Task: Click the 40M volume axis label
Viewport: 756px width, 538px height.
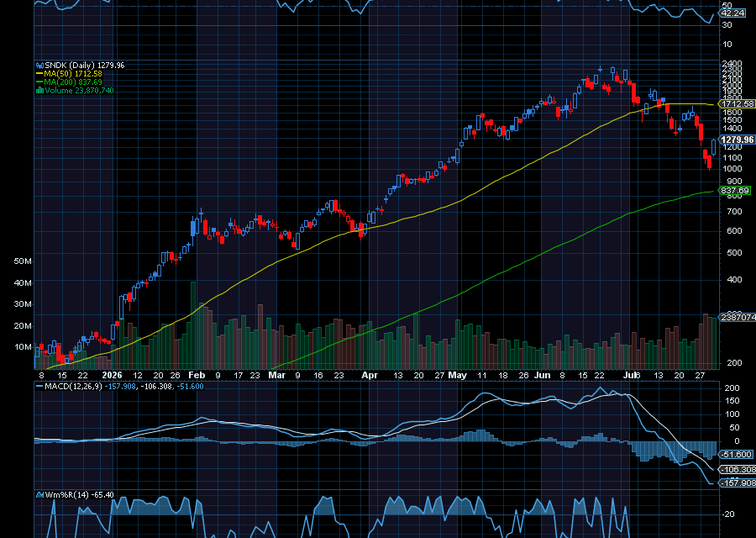Action: coord(23,282)
